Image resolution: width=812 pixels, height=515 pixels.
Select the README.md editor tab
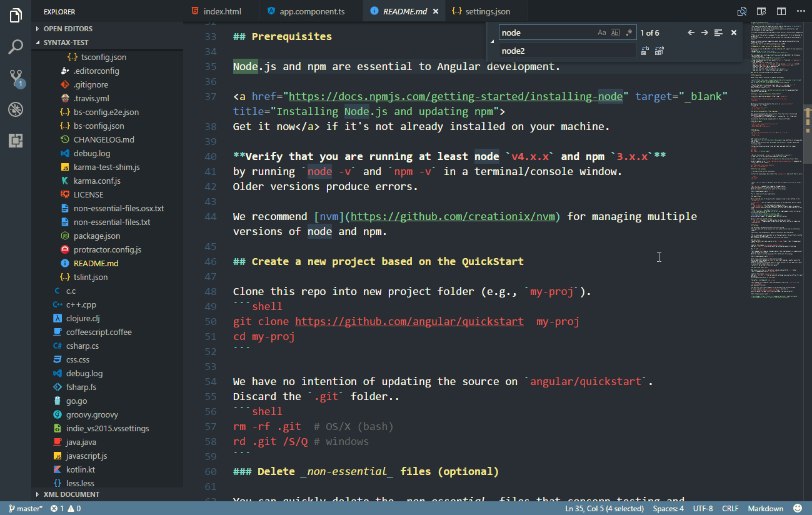coord(403,11)
